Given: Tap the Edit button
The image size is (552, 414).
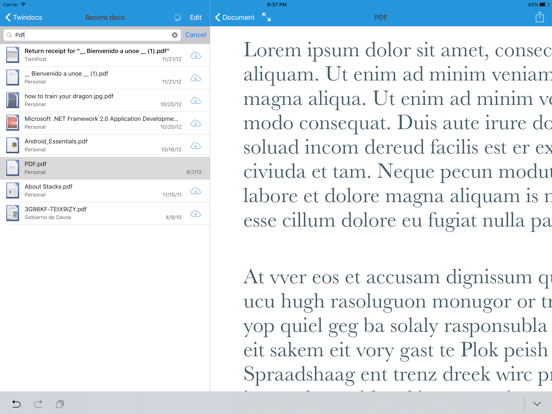Looking at the screenshot, I should [x=195, y=17].
